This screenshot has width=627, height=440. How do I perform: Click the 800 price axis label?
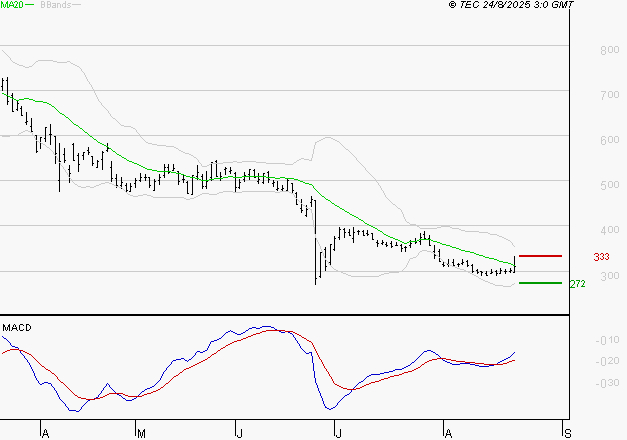click(x=608, y=50)
